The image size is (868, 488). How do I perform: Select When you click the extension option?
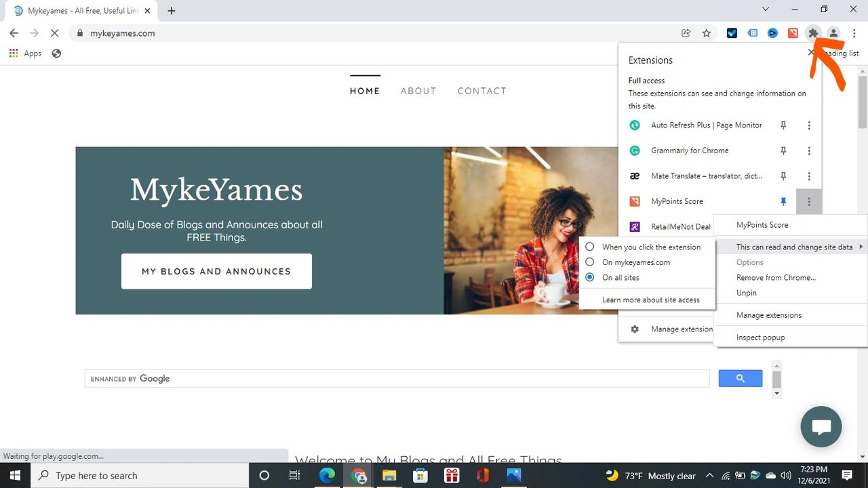click(589, 247)
